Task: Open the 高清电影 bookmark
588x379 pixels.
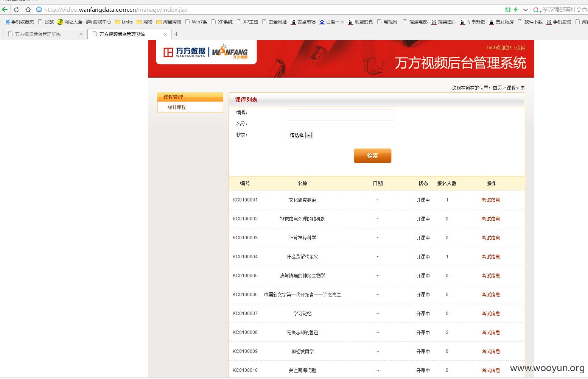Action: click(x=415, y=22)
